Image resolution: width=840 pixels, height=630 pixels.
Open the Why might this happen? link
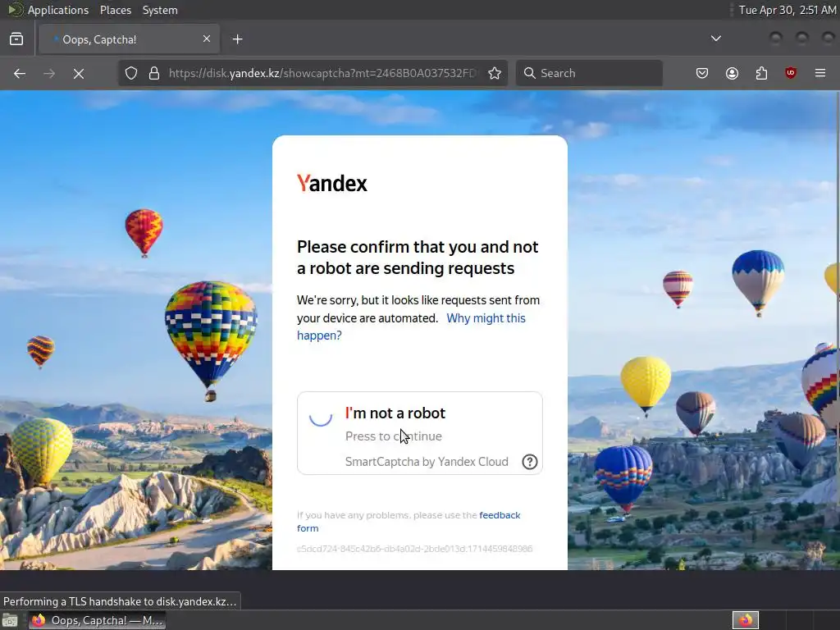click(x=412, y=326)
